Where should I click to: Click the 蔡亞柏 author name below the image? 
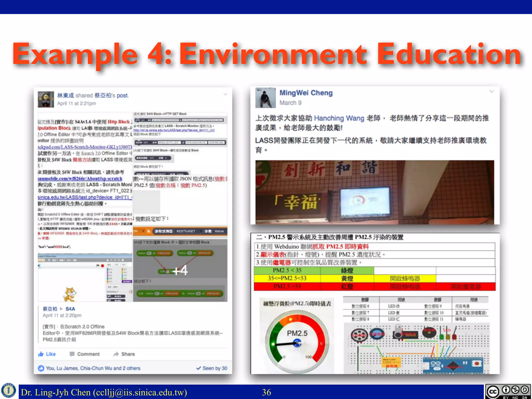click(50, 309)
